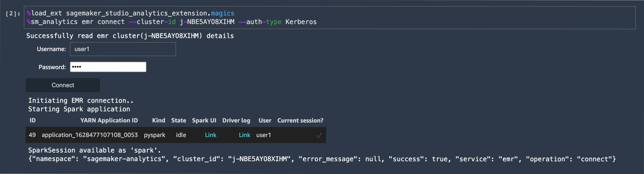Click the ID column header
The width and height of the screenshot is (644, 174).
tap(33, 120)
